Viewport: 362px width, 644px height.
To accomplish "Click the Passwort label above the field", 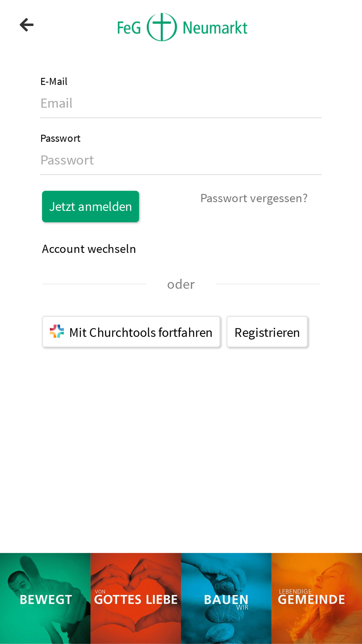I will point(60,138).
